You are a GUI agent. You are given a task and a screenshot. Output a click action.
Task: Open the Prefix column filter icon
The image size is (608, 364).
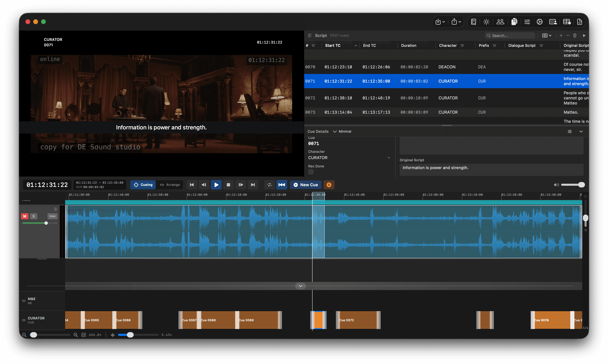pos(495,46)
